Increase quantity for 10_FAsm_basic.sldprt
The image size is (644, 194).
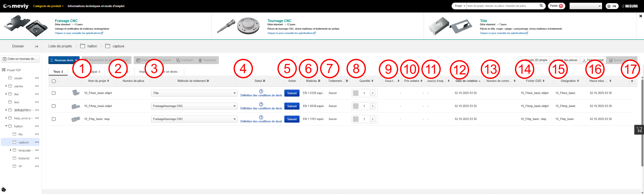pyautogui.click(x=372, y=93)
